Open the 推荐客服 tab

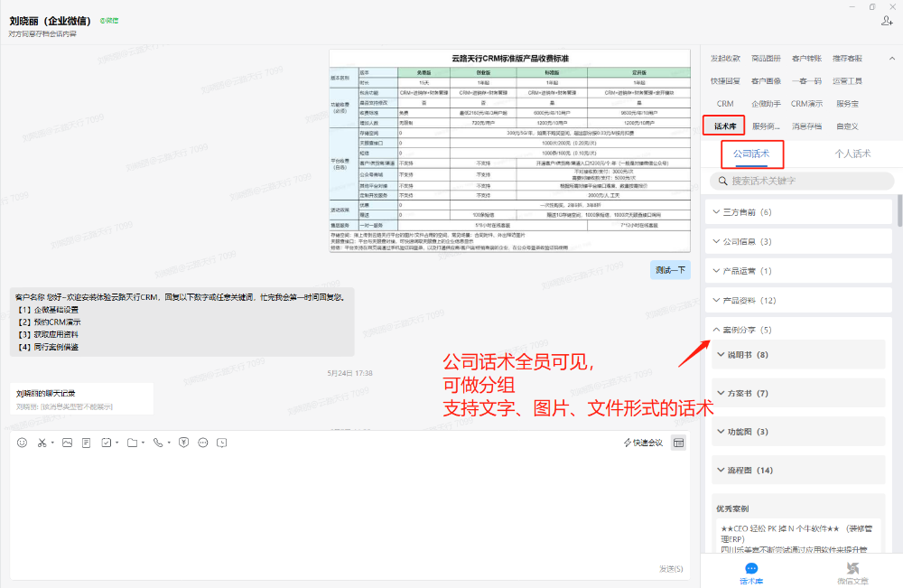[848, 58]
